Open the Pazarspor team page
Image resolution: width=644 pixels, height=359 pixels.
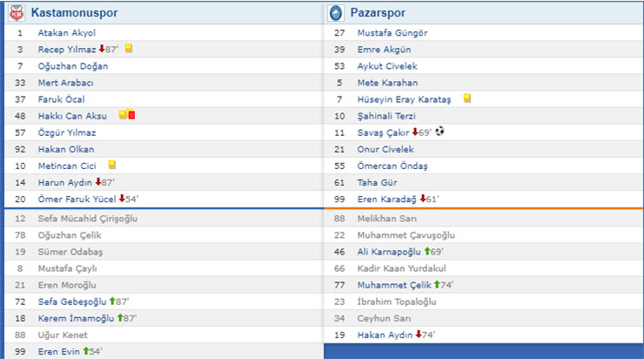(377, 13)
